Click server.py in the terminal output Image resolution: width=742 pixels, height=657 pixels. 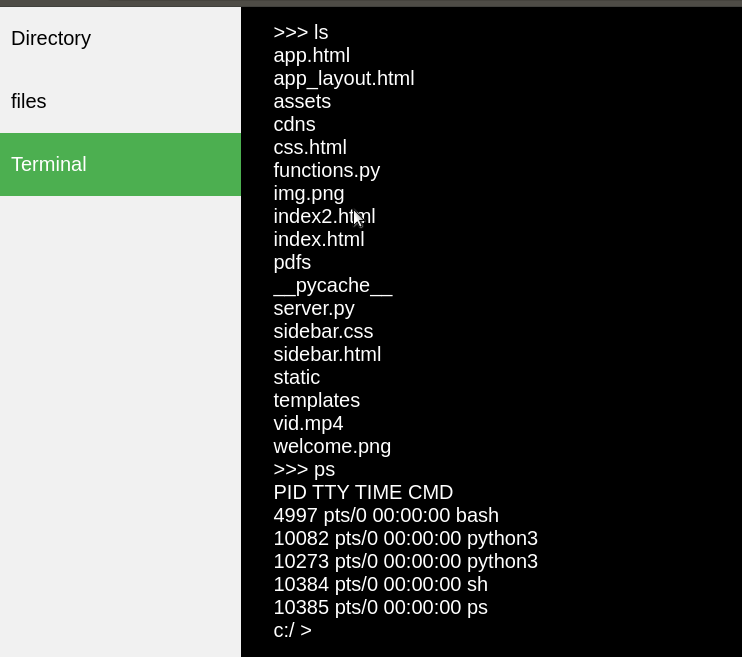coord(314,309)
